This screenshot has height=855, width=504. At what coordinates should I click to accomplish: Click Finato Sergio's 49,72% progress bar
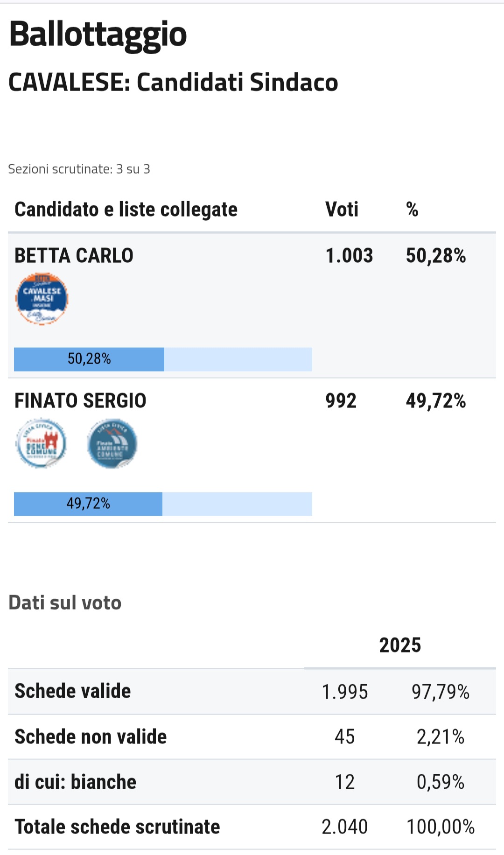(163, 504)
